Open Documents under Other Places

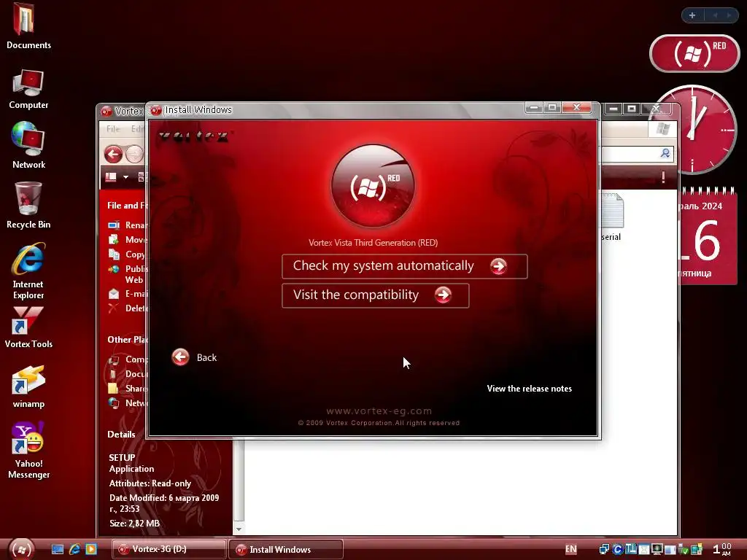pos(128,374)
